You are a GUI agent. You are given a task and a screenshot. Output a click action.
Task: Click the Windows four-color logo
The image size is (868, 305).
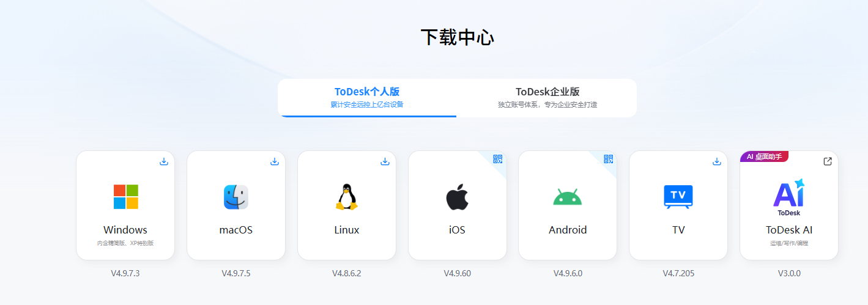click(125, 197)
